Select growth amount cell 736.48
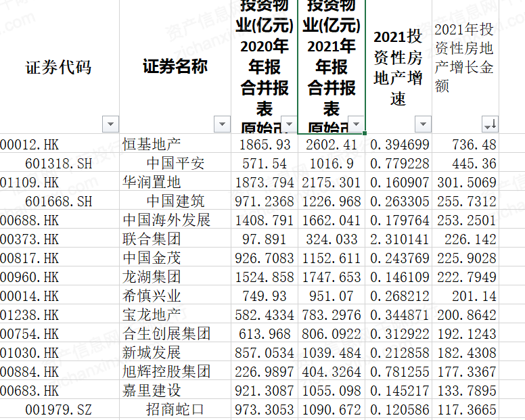This screenshot has width=525, height=420. (x=465, y=145)
